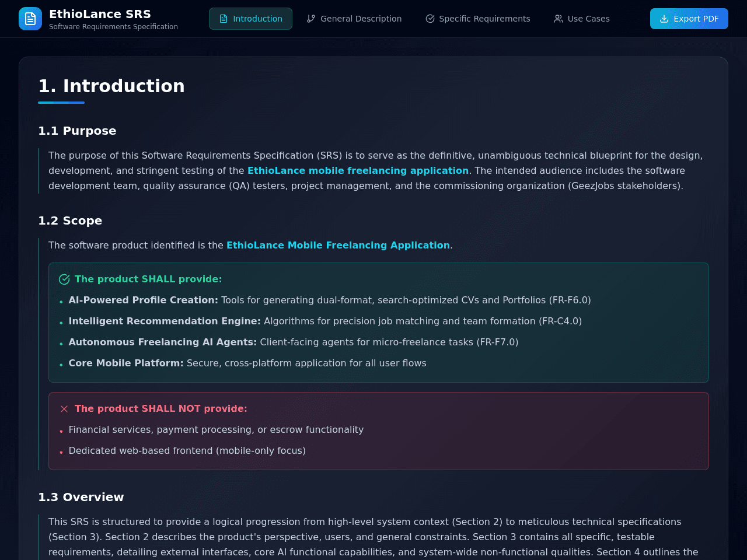Click the green check-circle icon beside SHALL provide
Viewport: 747px width, 560px height.
pos(64,279)
